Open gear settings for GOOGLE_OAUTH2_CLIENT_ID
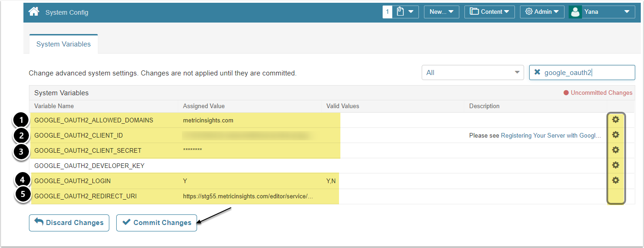The height and width of the screenshot is (248, 644). (x=616, y=135)
